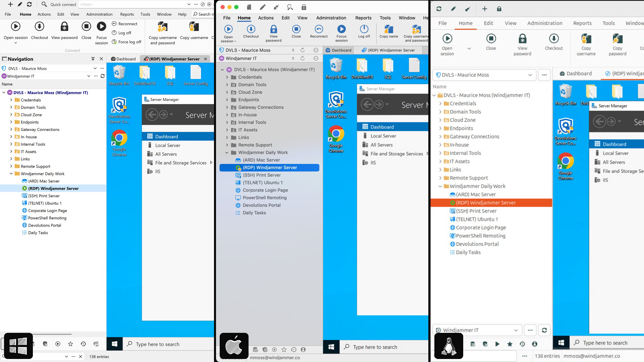Click the Mac ribbon Log off power icon

click(364, 29)
